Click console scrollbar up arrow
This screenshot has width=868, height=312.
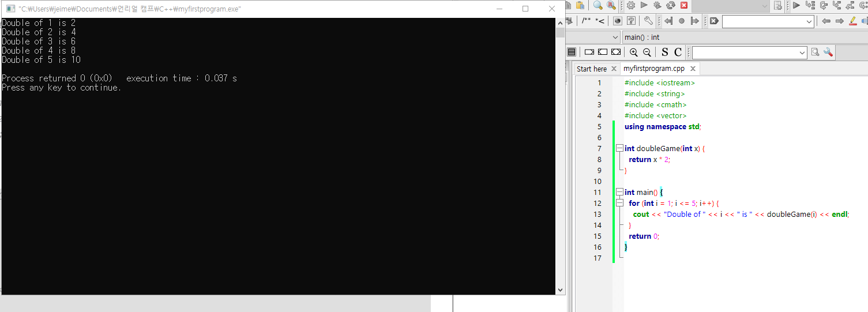coord(560,22)
